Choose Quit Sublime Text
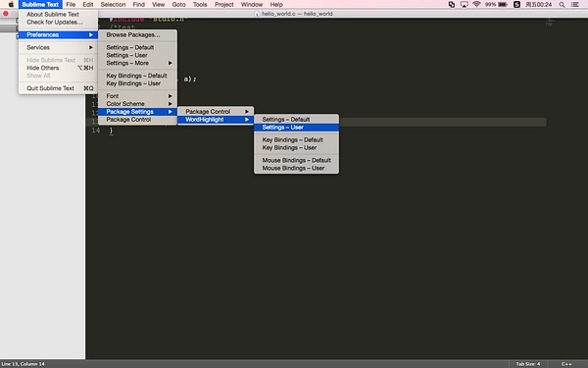The image size is (588, 368). (x=58, y=88)
